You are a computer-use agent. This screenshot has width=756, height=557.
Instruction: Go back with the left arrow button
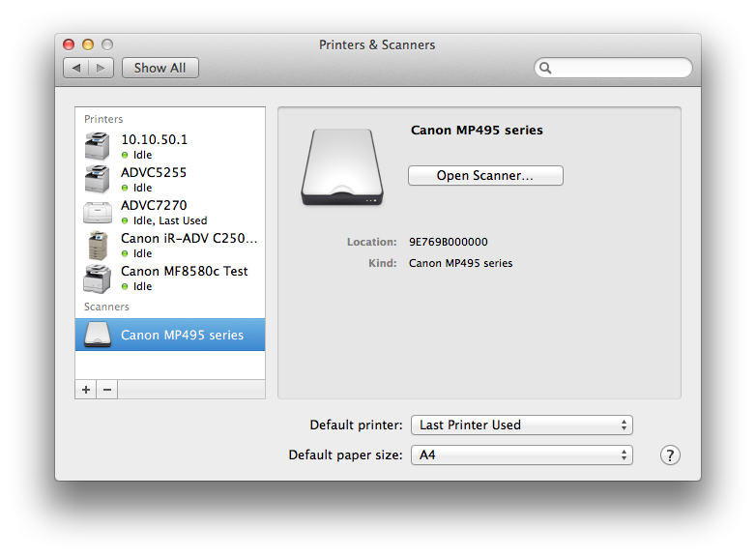pos(76,68)
